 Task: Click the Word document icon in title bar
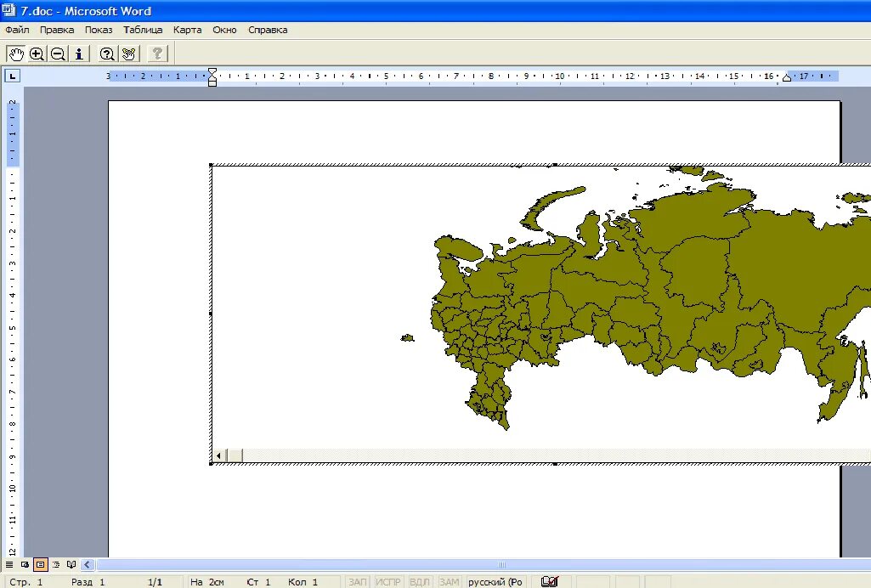[8, 10]
